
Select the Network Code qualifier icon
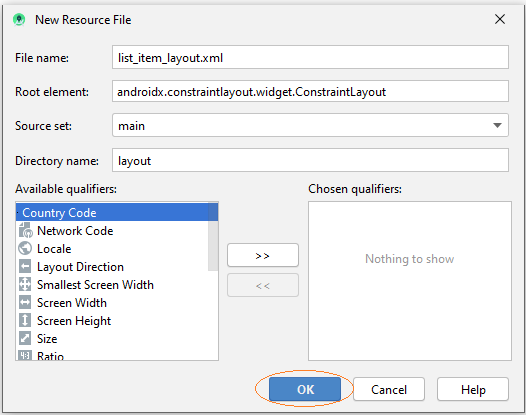(25, 230)
